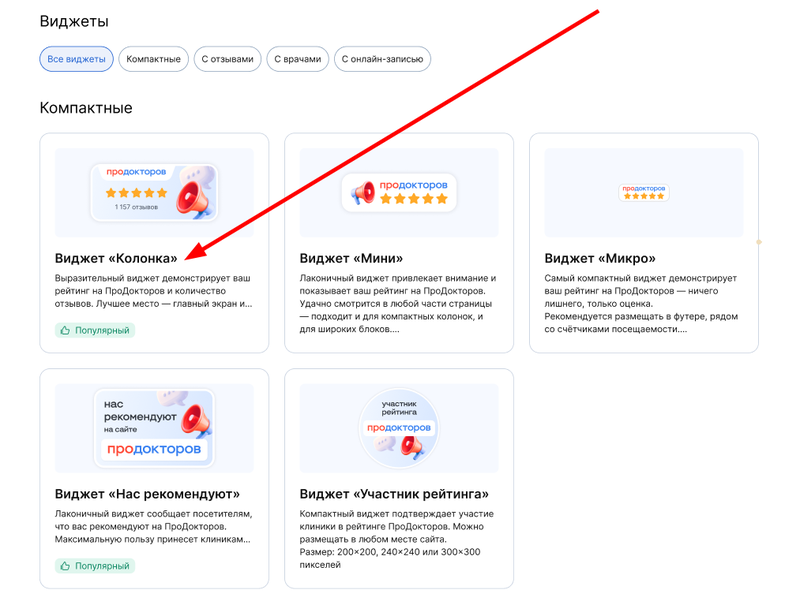Filter widgets by «С отзывами»
Image resolution: width=800 pixels, height=601 pixels.
click(x=228, y=59)
